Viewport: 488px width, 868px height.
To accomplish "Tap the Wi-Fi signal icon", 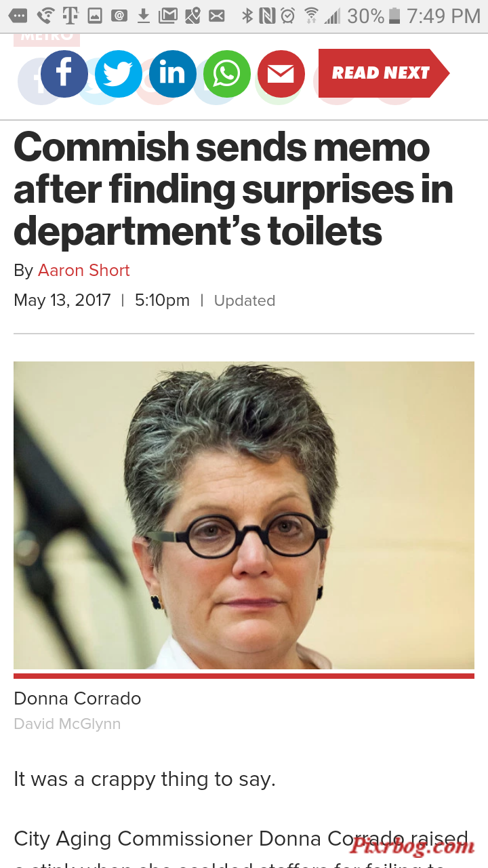I will tap(311, 16).
